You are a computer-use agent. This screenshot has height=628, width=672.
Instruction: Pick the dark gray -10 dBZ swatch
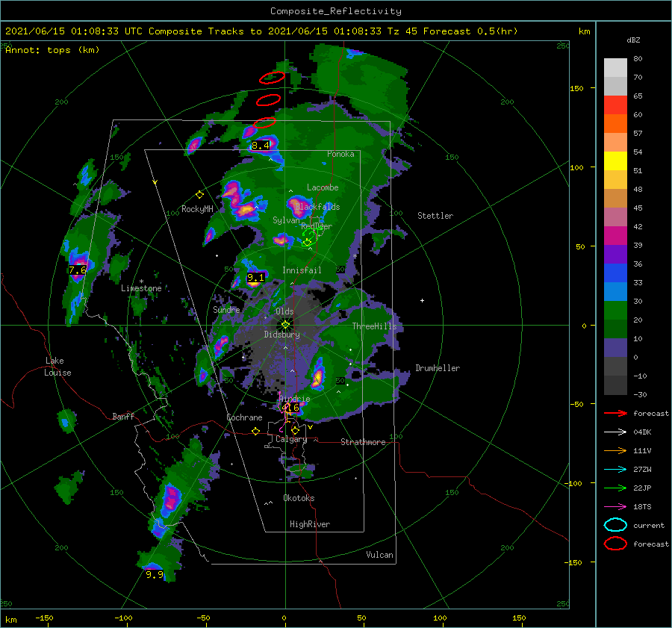tap(615, 385)
